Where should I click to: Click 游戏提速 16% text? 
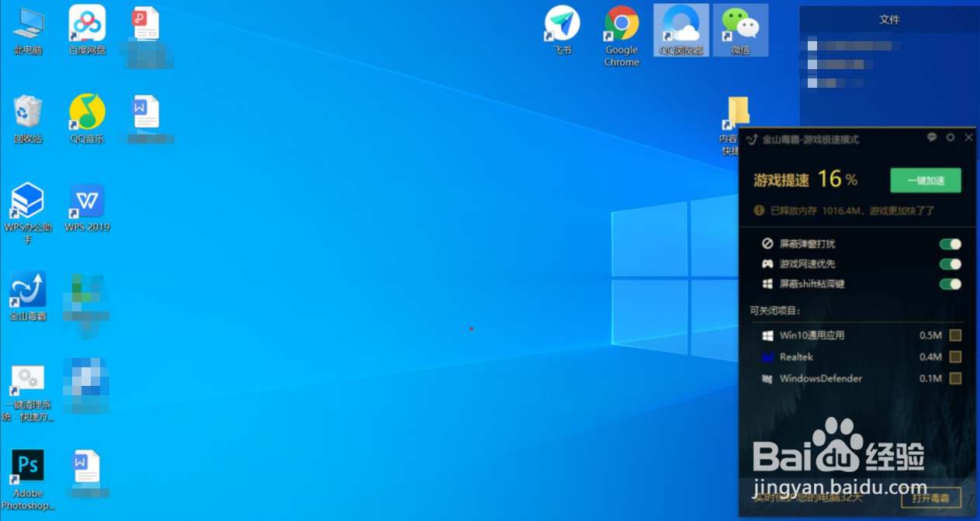click(x=805, y=179)
